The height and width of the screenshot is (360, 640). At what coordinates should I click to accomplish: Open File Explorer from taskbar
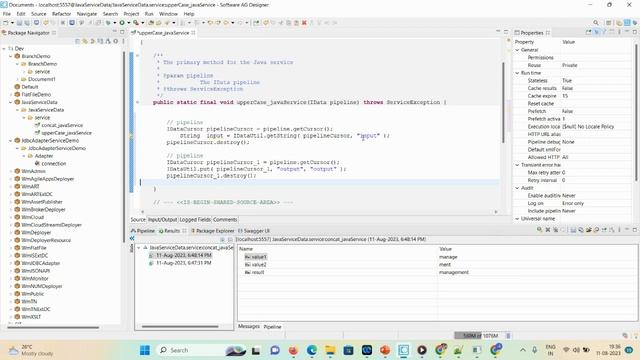[330, 350]
